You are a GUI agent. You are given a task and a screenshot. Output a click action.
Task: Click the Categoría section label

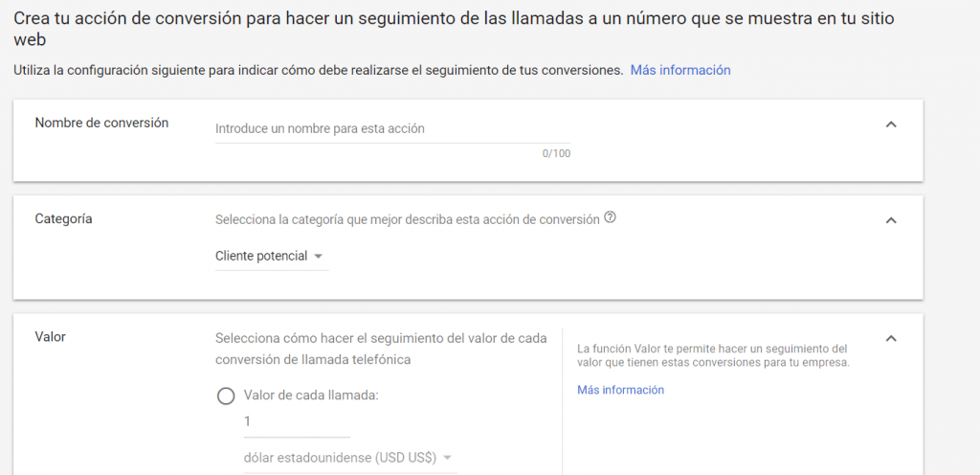pyautogui.click(x=64, y=219)
